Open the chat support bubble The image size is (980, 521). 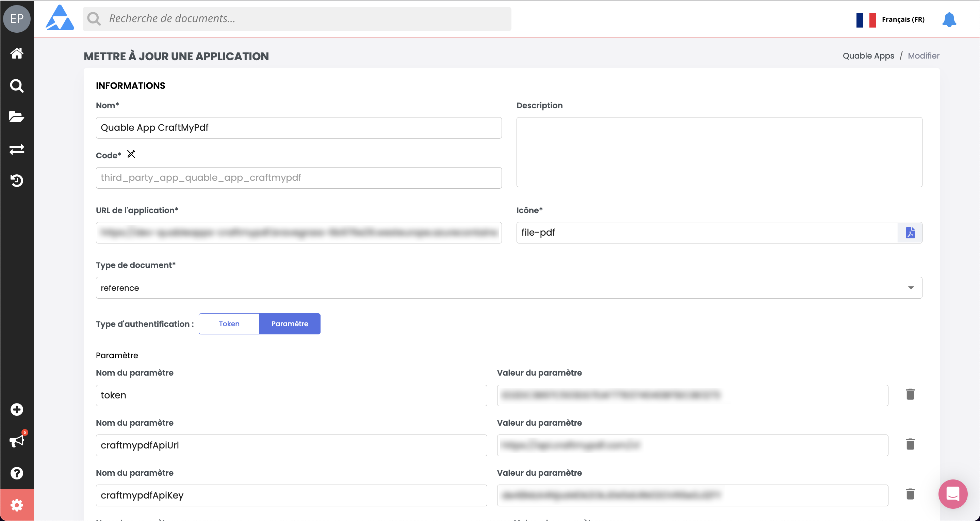click(953, 493)
